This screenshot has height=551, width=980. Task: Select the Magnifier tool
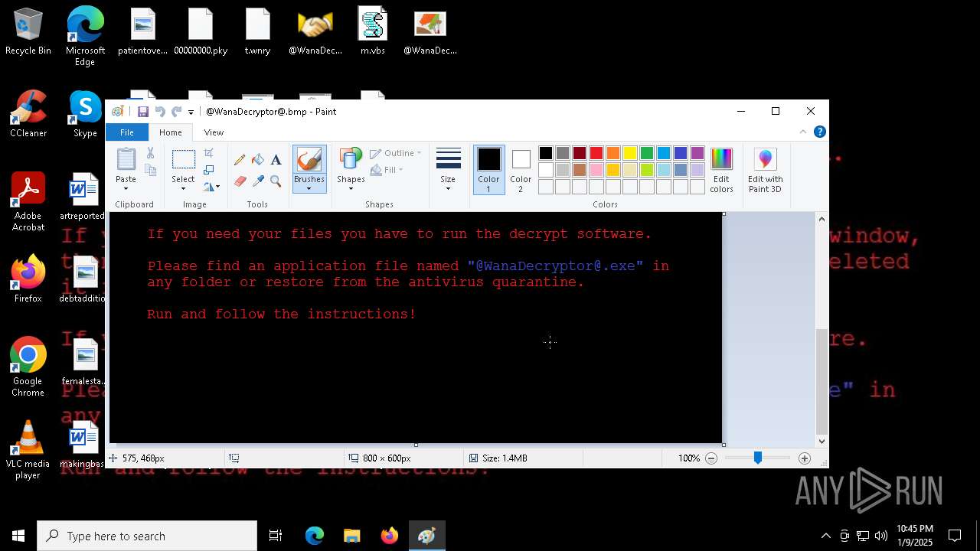(276, 181)
